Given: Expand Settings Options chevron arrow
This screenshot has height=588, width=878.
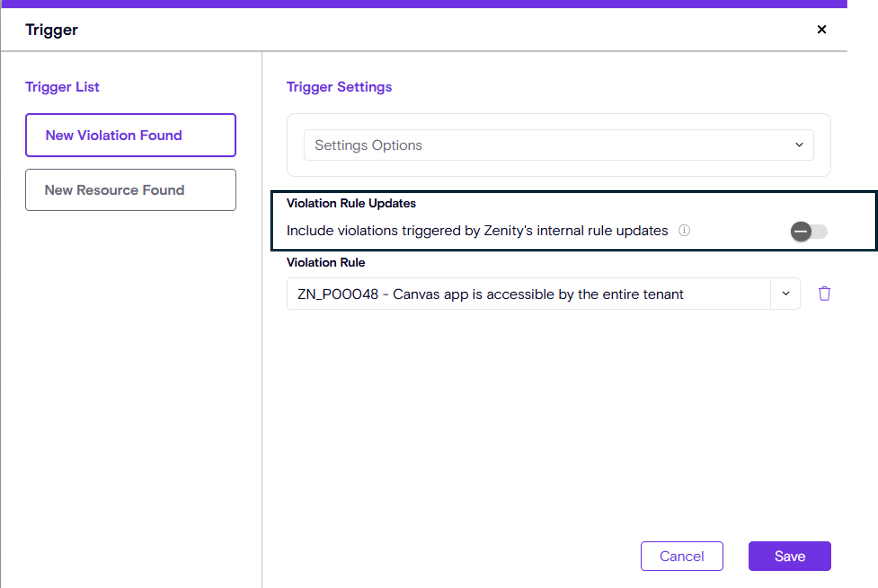Looking at the screenshot, I should tap(799, 145).
